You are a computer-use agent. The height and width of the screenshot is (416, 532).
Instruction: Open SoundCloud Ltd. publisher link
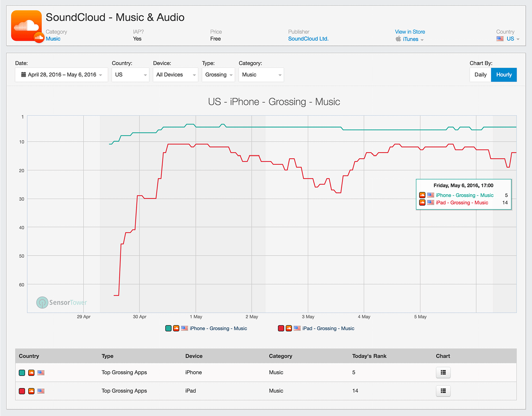pos(308,39)
